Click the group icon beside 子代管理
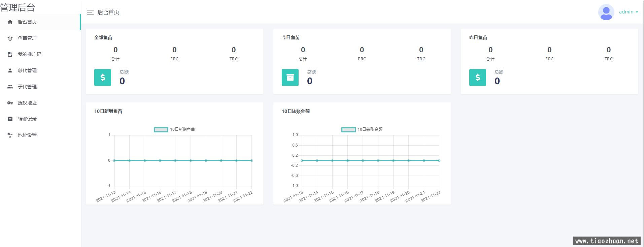Viewport: 644px width, 247px height. pos(10,87)
